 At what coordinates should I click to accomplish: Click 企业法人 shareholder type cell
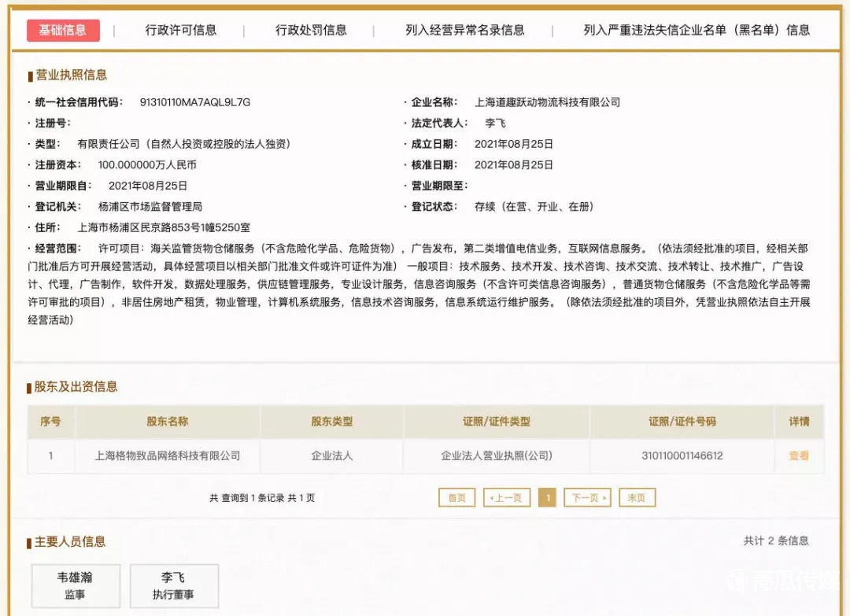332,456
